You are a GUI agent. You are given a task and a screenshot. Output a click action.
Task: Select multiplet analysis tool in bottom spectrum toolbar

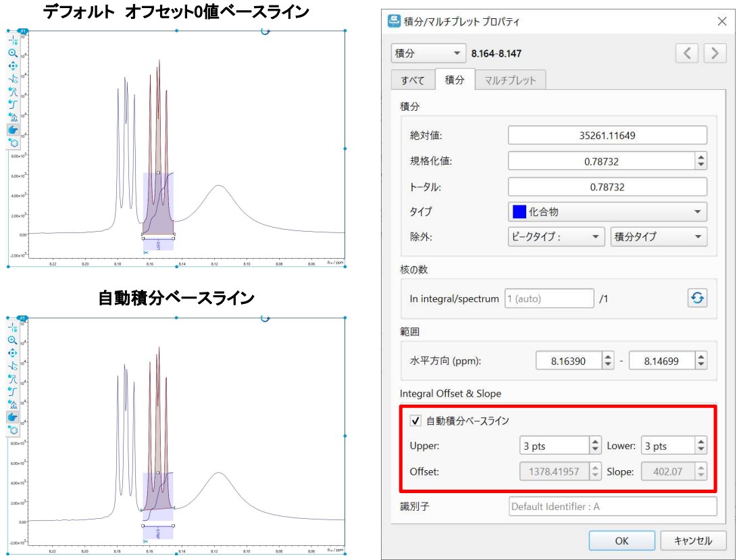click(13, 404)
